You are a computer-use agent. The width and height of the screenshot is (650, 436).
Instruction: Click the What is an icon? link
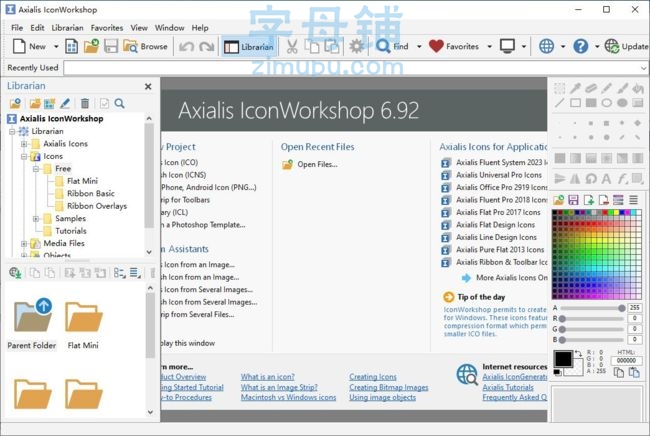tap(267, 377)
